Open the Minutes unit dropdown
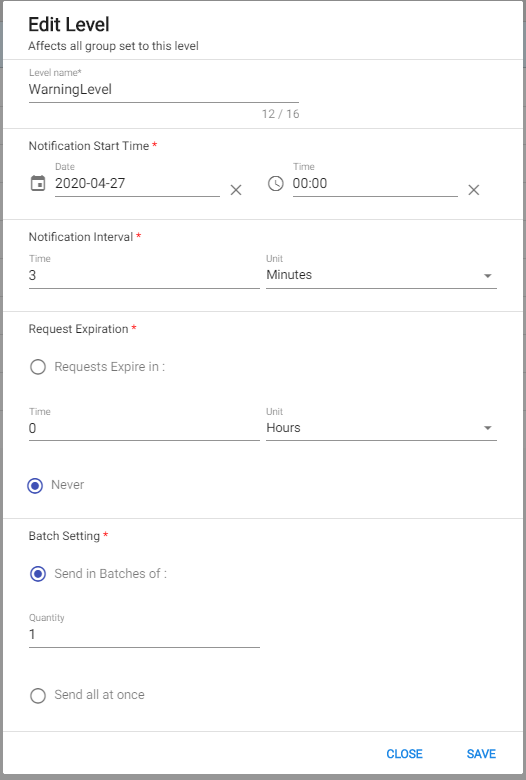The image size is (526, 780). pyautogui.click(x=381, y=275)
